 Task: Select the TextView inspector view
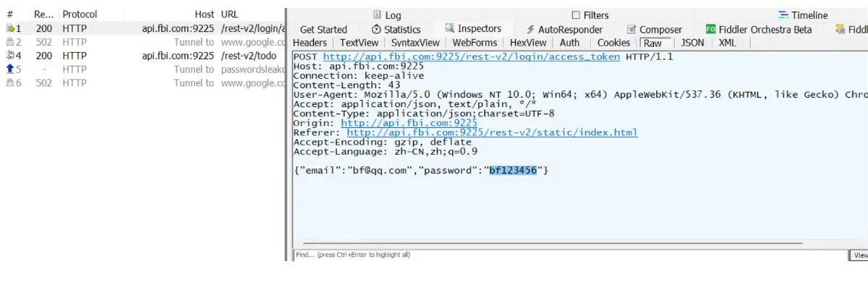pyautogui.click(x=359, y=43)
